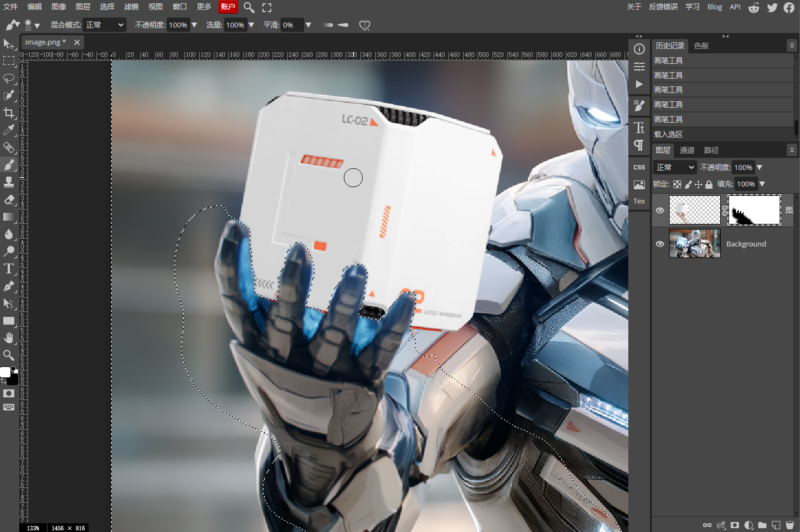
Task: Select the Gradient tool
Action: (9, 217)
